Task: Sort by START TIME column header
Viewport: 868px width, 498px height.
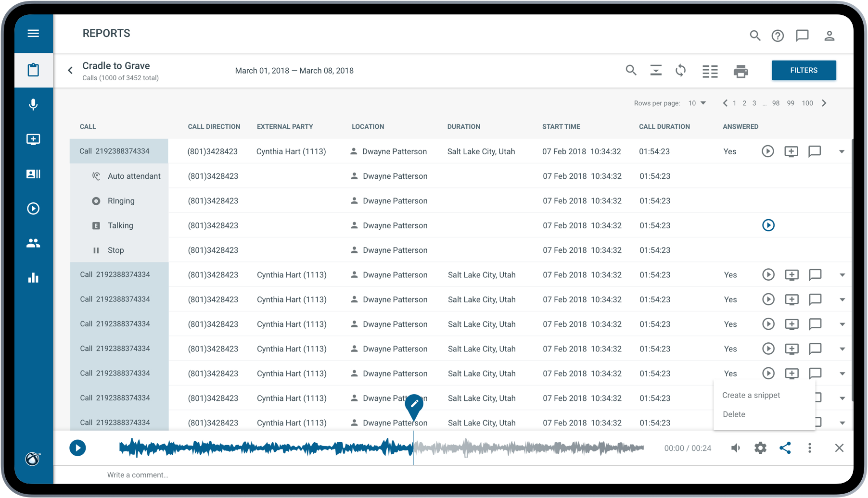Action: (x=561, y=126)
